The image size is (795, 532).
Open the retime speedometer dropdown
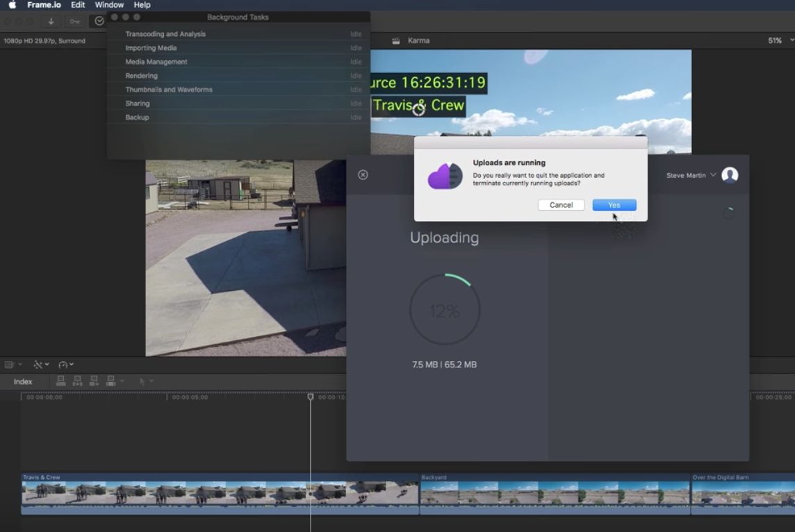pyautogui.click(x=66, y=365)
